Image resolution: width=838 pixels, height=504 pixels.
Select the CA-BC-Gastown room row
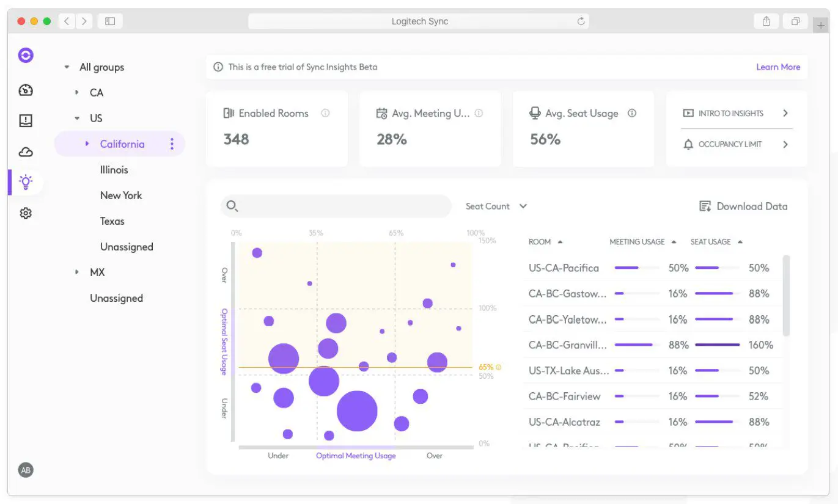pos(653,293)
